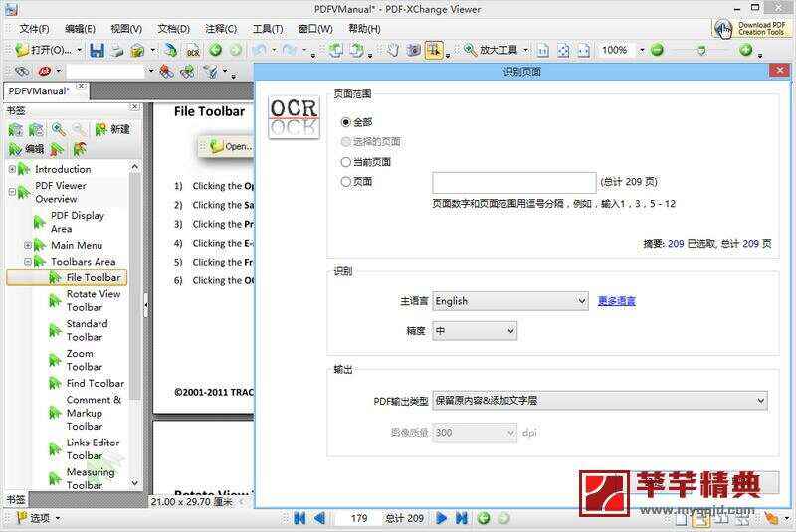Open the 打开 button dropdown arrow
This screenshot has height=532, width=796.
point(79,50)
